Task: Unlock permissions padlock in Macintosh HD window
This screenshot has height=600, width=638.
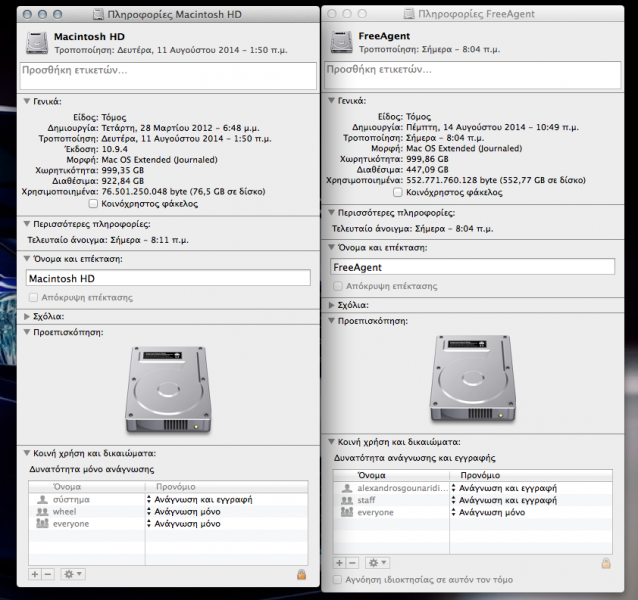Action: (x=301, y=574)
